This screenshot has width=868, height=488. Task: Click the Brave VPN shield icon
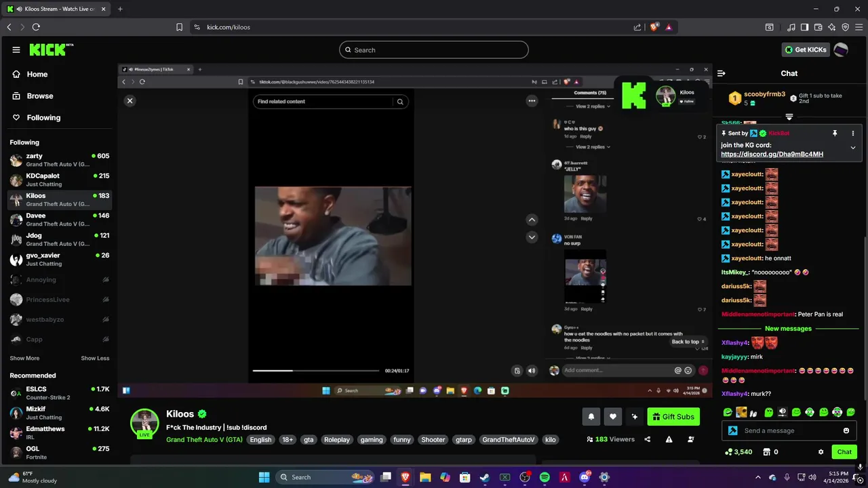[846, 27]
